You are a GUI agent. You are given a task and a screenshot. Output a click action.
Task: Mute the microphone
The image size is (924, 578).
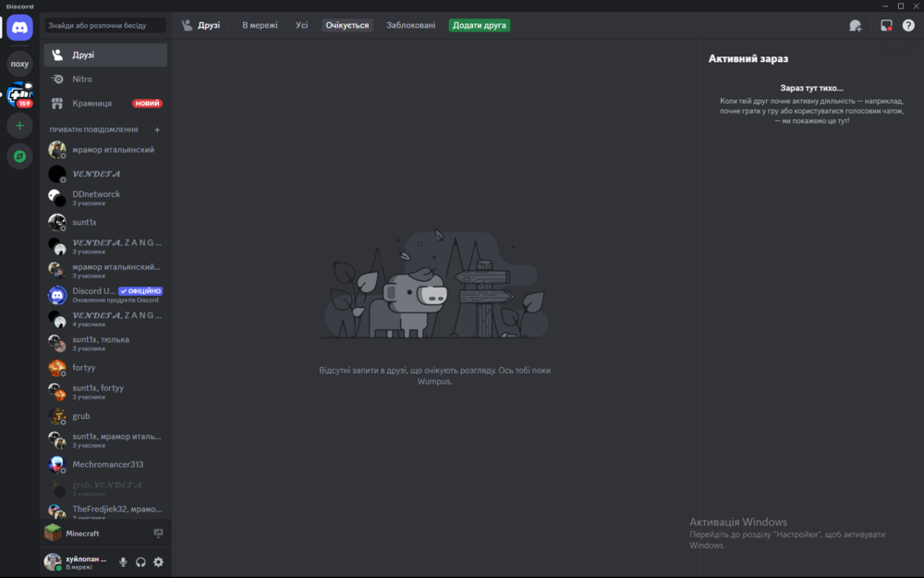click(123, 562)
